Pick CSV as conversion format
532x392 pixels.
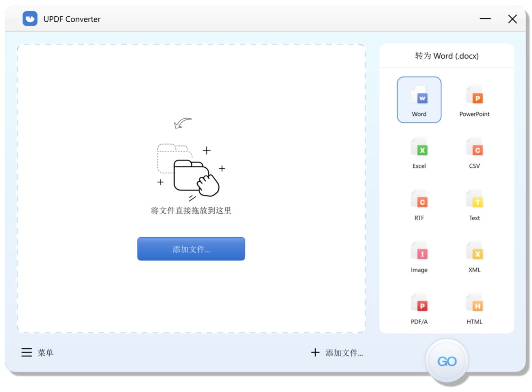pos(474,153)
